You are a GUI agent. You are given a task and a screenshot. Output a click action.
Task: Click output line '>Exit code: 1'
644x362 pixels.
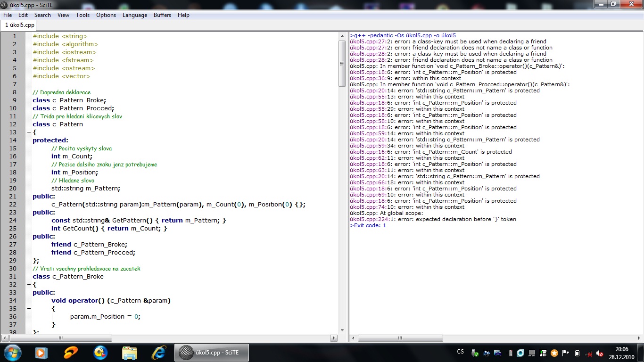coord(368,225)
